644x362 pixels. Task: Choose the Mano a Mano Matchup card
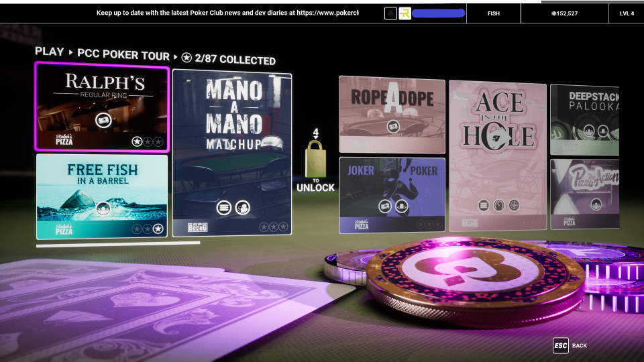[232, 153]
